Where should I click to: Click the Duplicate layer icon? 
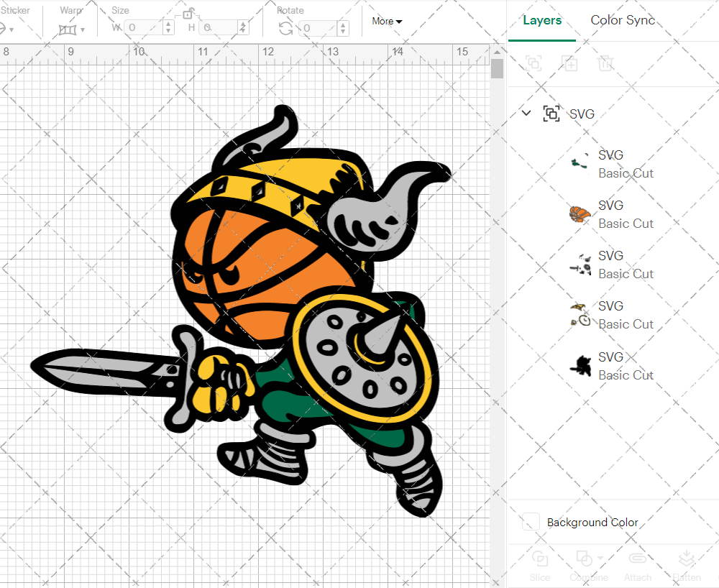click(569, 63)
